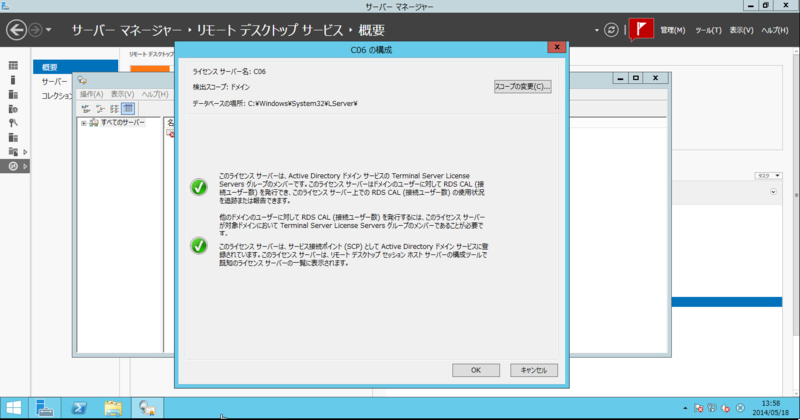The image size is (800, 420).
Task: Click the スコープの変更(C)... button
Action: [x=522, y=86]
